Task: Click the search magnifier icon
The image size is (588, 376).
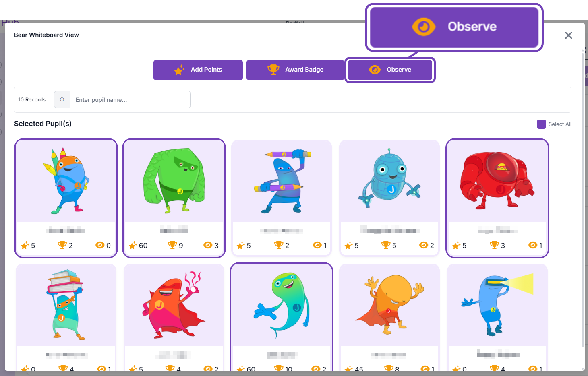Action: point(62,99)
